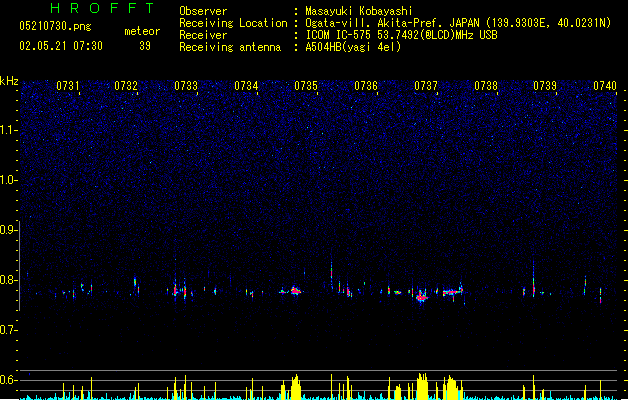Screen dimensions: 629x400
Task: Click the long horizontal echo before 0738
Action: (452, 292)
